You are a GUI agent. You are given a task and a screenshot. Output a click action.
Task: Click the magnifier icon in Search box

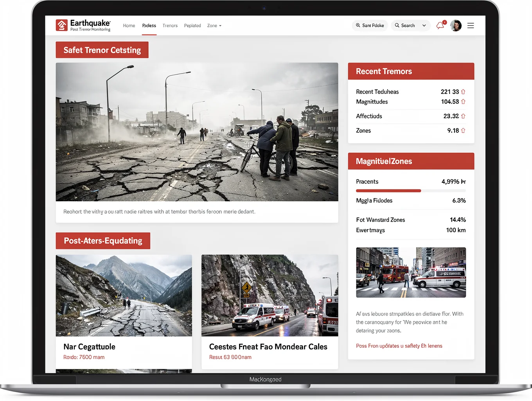pyautogui.click(x=397, y=25)
